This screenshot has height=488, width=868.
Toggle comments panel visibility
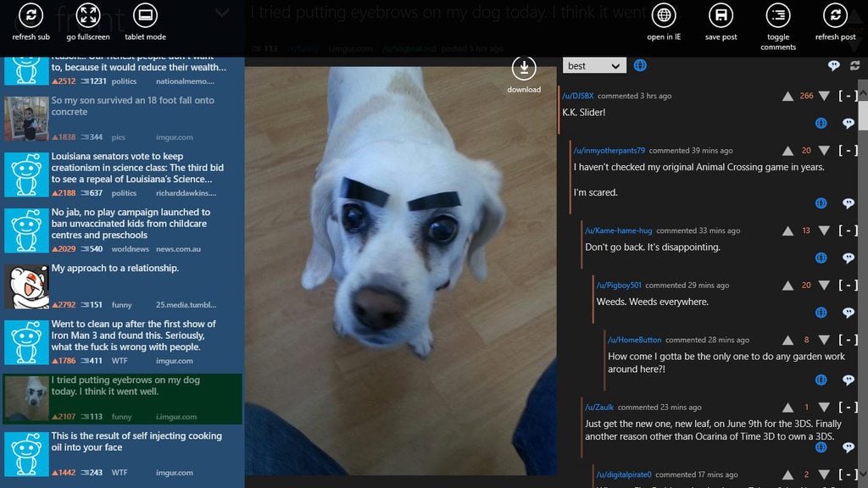[777, 16]
